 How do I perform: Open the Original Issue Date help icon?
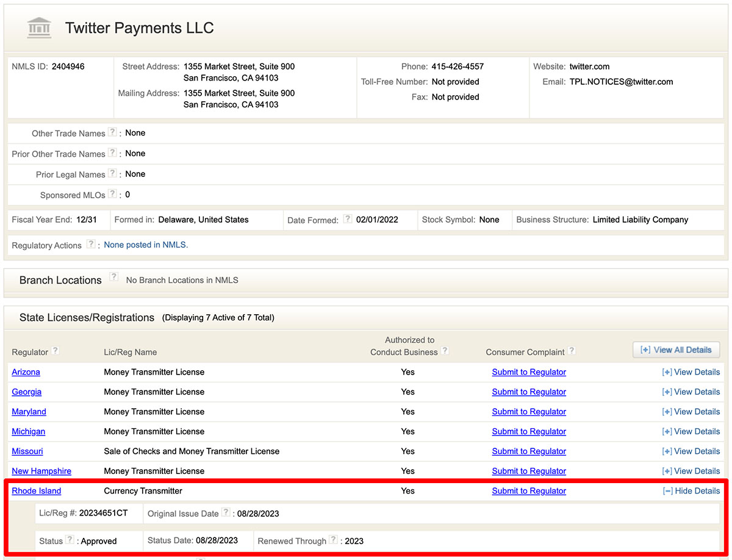point(226,512)
